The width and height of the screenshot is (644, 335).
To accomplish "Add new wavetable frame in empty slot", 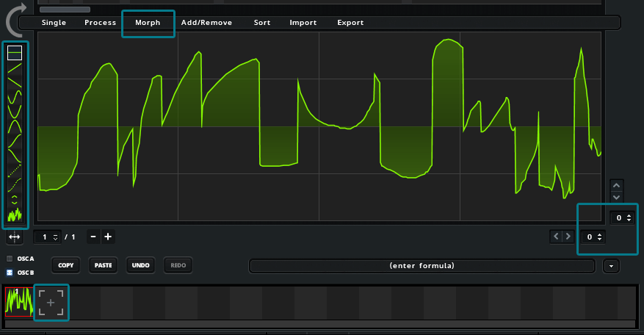I will coord(51,302).
